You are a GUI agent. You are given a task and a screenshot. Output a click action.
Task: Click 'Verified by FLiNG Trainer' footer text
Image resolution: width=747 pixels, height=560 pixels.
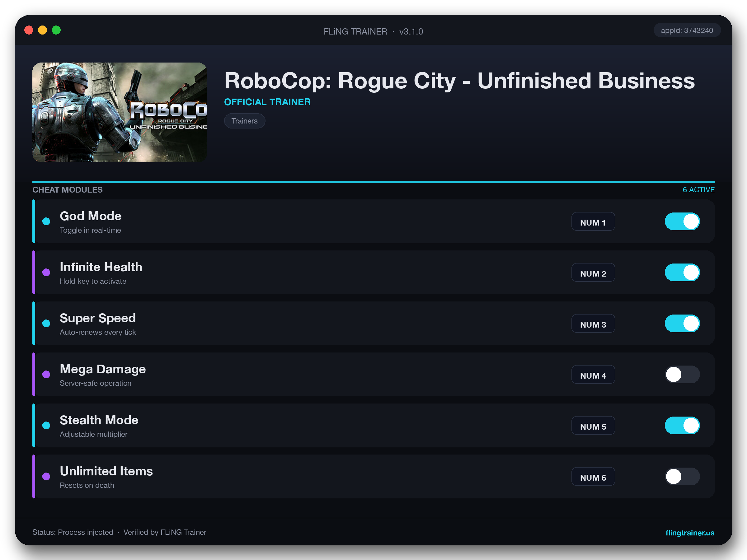[x=165, y=532]
